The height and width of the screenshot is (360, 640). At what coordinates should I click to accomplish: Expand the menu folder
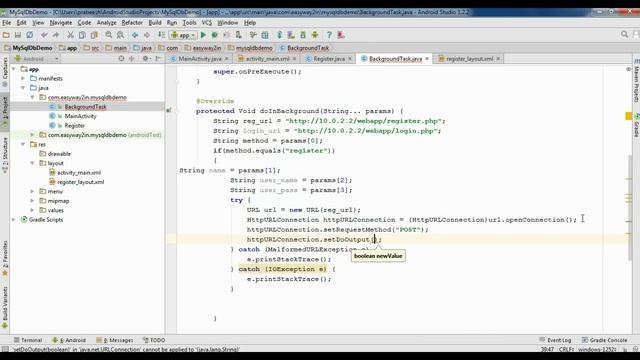point(33,191)
